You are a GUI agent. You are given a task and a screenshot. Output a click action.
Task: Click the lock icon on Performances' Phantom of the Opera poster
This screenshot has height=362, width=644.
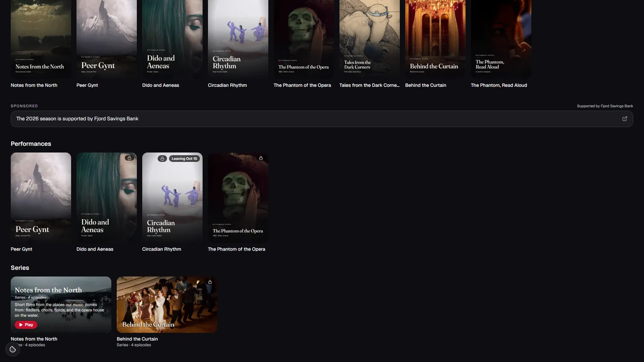(x=261, y=158)
